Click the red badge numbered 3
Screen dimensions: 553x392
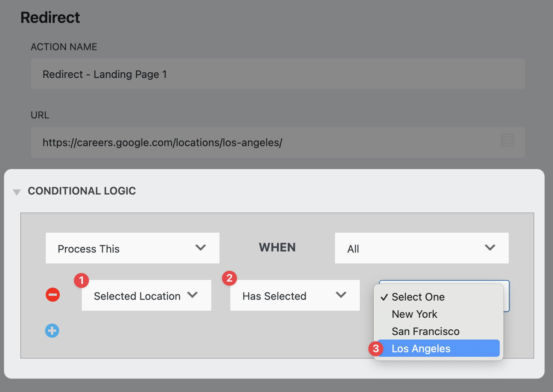click(376, 349)
